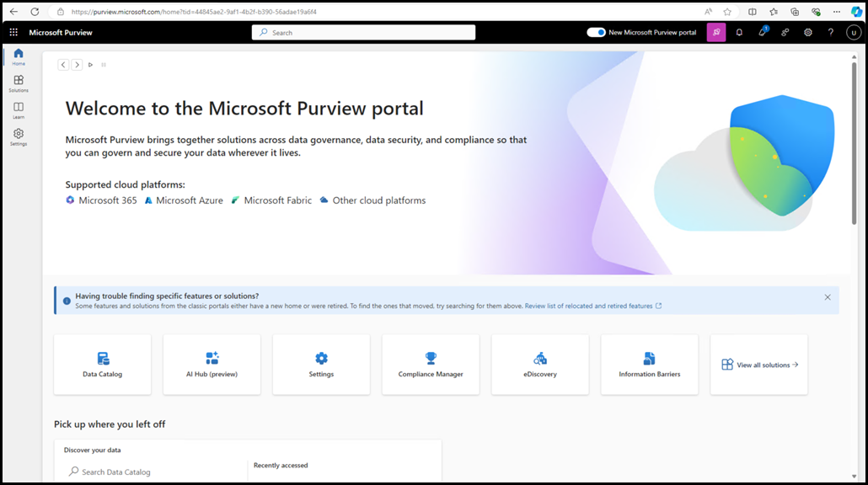868x485 pixels.
Task: Click the app launcher waffle icon
Action: 13,33
